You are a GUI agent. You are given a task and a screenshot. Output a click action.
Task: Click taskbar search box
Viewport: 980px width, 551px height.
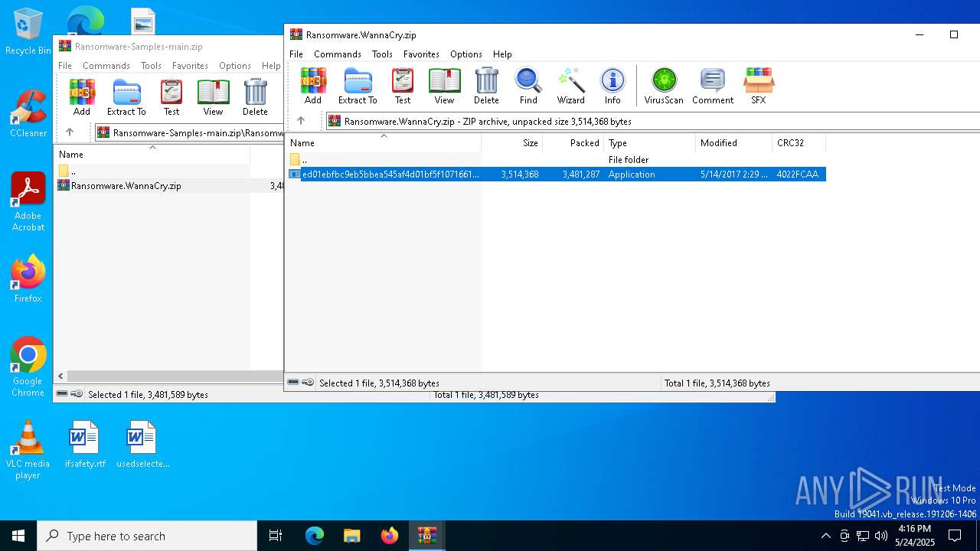click(147, 536)
